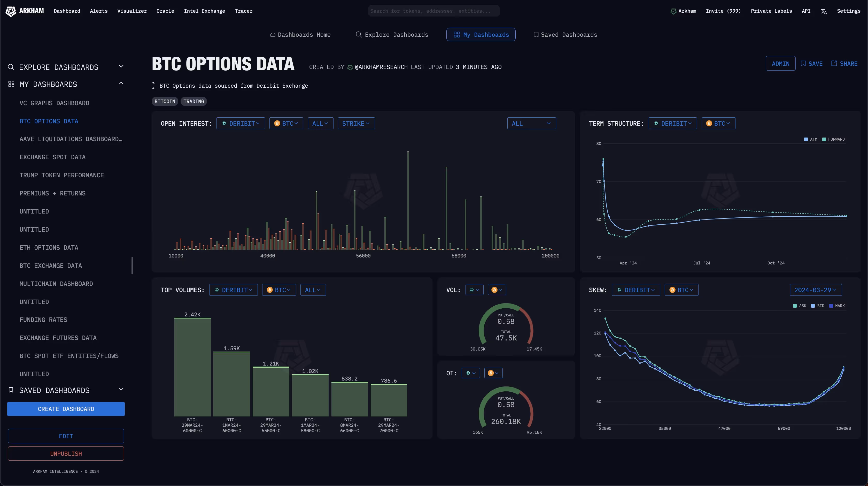The height and width of the screenshot is (486, 868).
Task: Click the Saved Dashboards bookmark icon in sidebar
Action: (11, 390)
